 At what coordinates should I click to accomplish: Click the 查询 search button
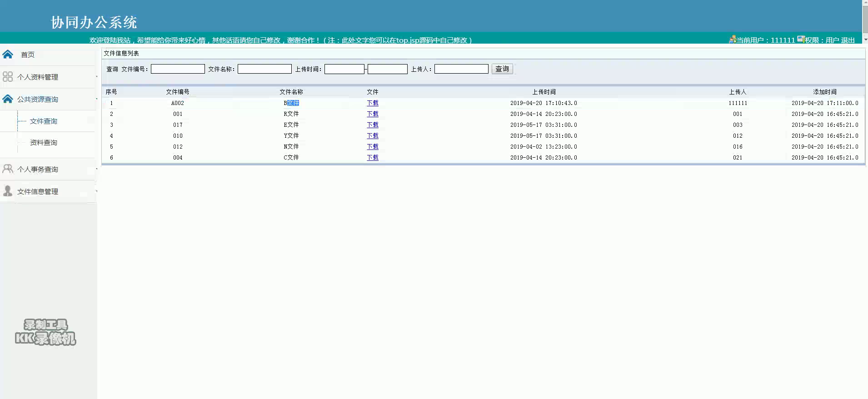coord(502,69)
